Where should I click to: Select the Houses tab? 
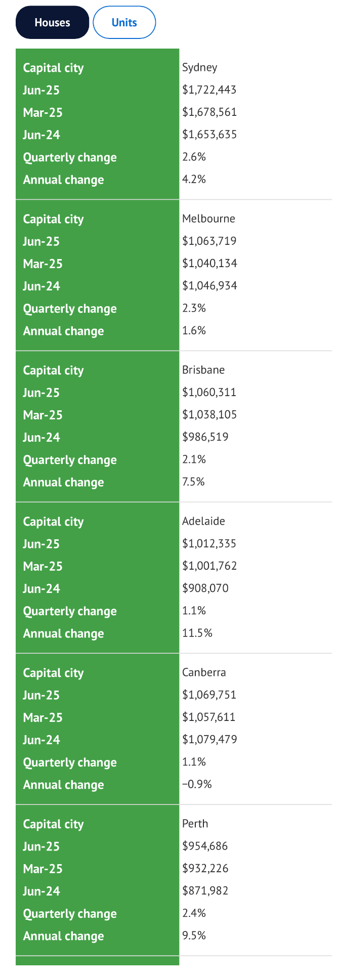click(52, 23)
